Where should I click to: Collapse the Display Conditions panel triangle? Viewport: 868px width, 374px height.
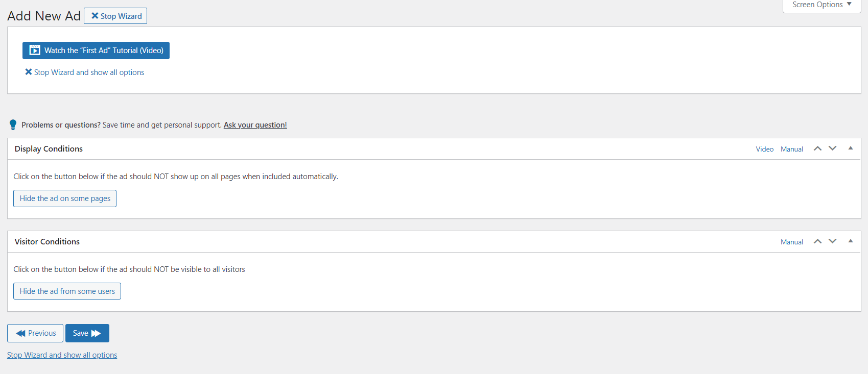tap(851, 148)
